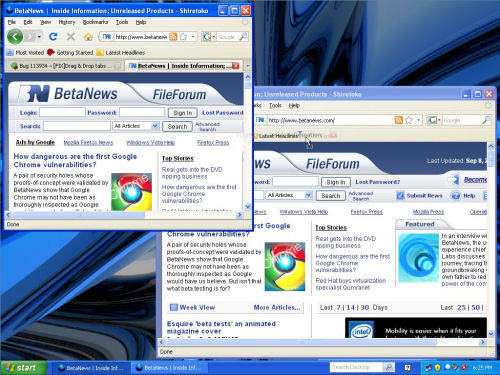Click Password input field in front window
The image size is (500, 375).
[x=142, y=112]
